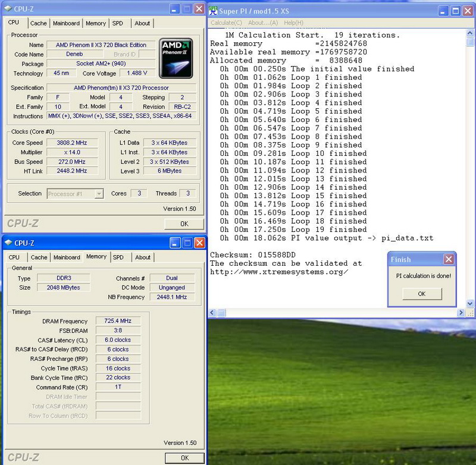This screenshot has height=465, width=476.
Task: Close the top CPU-Z window
Action: coord(199,9)
